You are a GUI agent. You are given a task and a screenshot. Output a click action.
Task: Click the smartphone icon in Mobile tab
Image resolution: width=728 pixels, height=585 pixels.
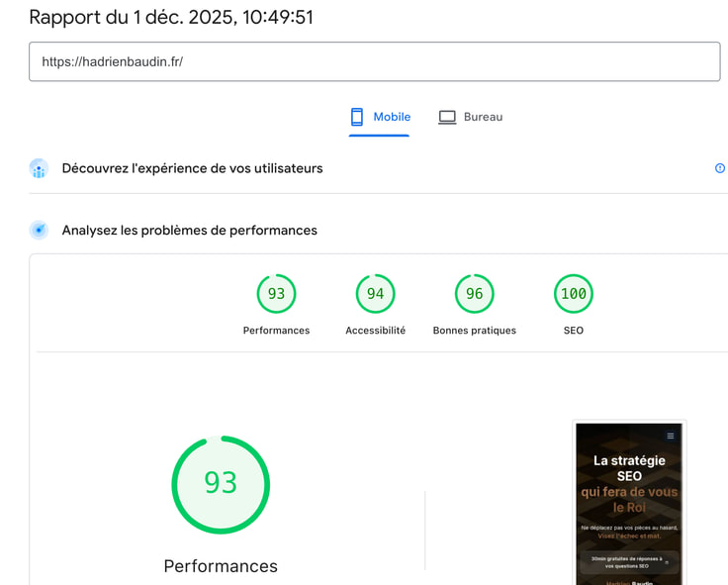pyautogui.click(x=357, y=117)
